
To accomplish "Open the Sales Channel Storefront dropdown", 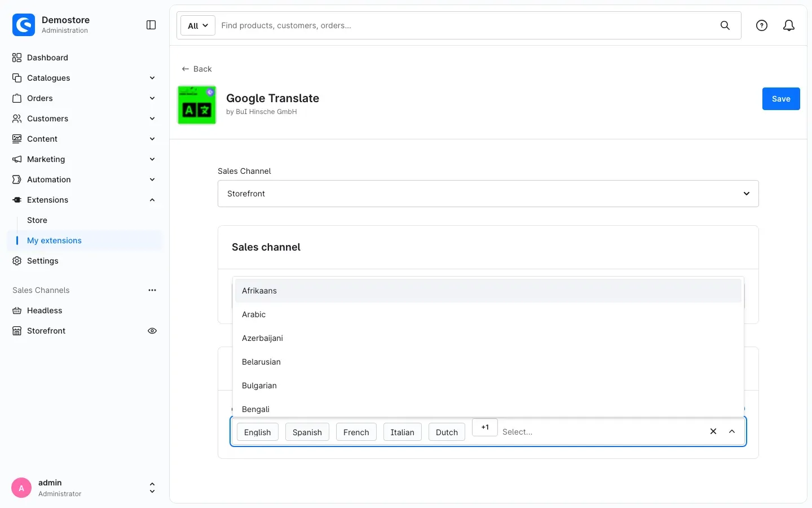I will 488,194.
